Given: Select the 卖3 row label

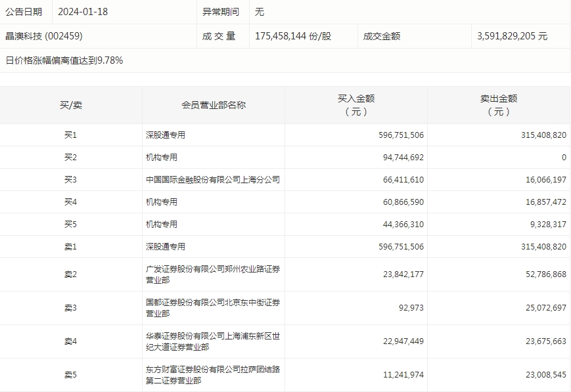Looking at the screenshot, I should tap(71, 308).
